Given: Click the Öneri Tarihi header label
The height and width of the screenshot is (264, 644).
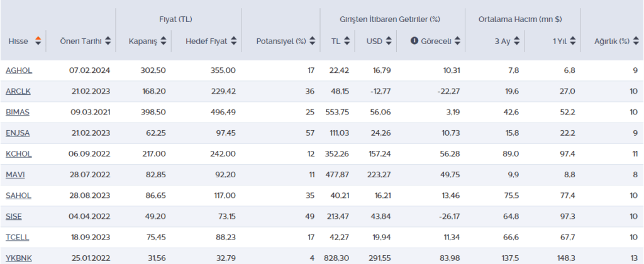Looking at the screenshot, I should [x=80, y=41].
